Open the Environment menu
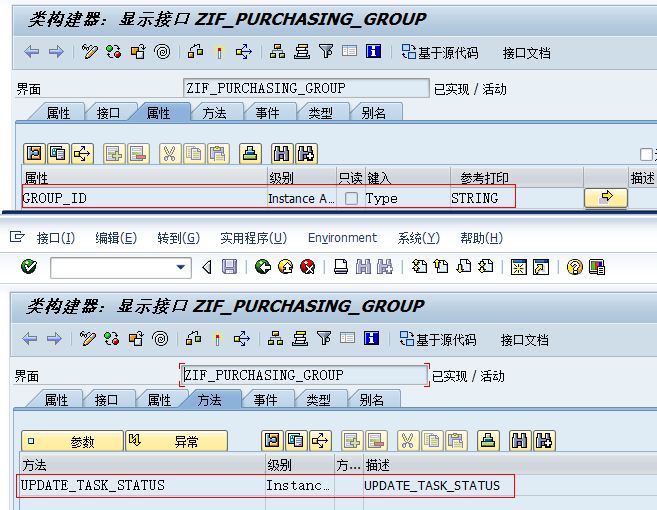 click(x=342, y=238)
